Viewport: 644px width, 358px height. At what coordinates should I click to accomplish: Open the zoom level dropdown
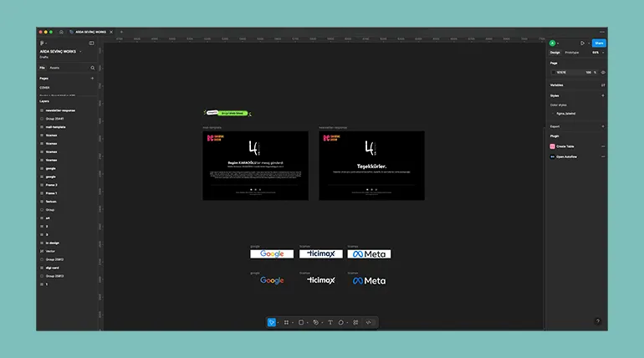[596, 53]
